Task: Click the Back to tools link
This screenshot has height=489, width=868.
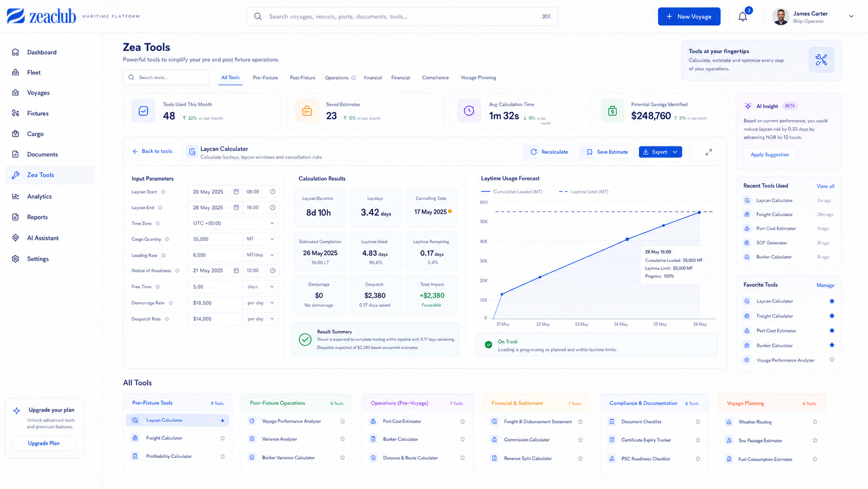Action: point(152,151)
